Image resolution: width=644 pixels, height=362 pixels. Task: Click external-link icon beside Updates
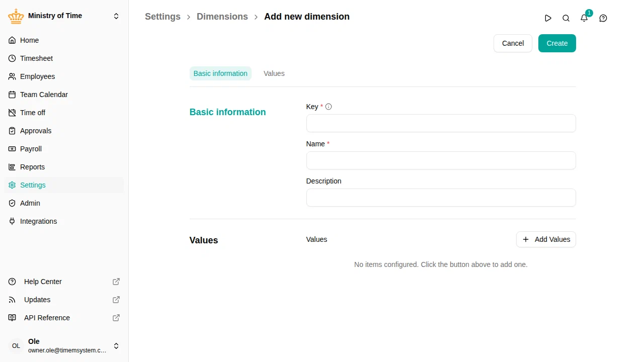click(116, 300)
